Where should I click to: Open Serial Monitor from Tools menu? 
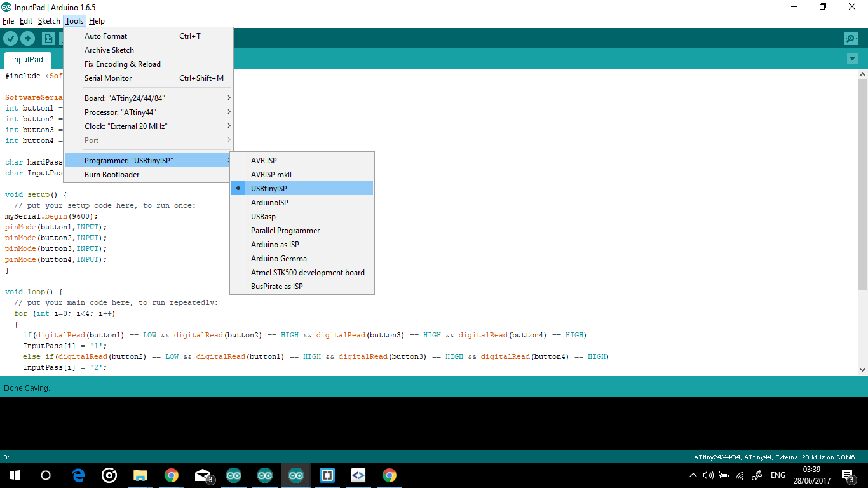[x=149, y=78]
